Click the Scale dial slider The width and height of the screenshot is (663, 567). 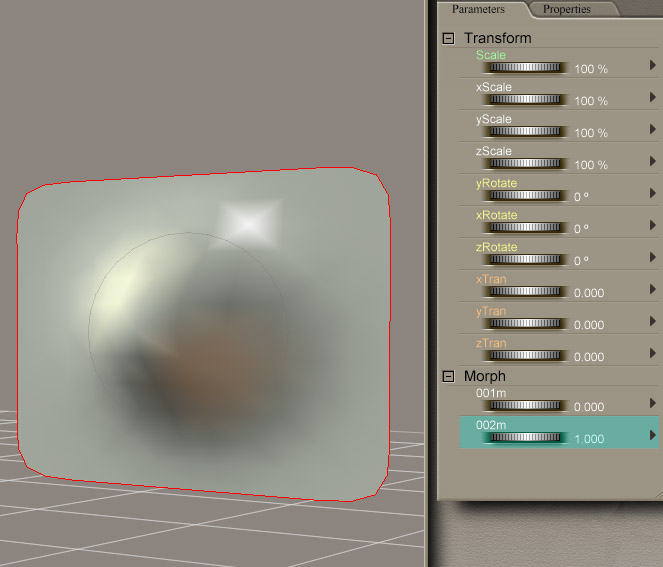point(525,67)
